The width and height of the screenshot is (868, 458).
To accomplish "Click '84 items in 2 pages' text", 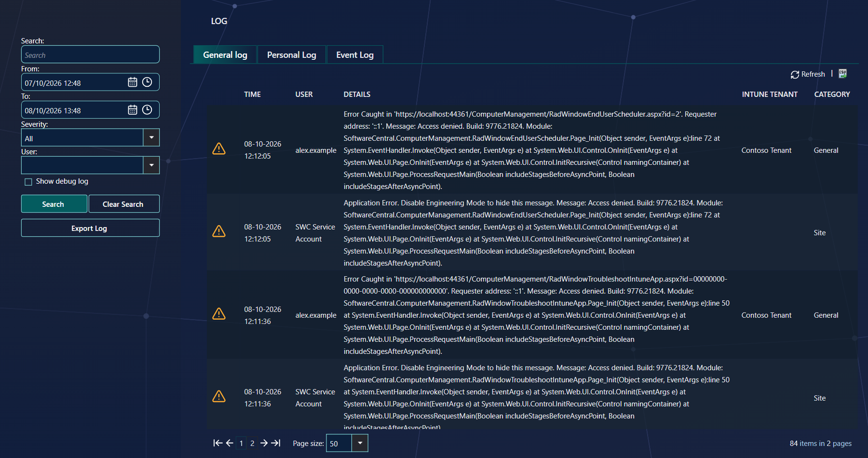I will click(x=821, y=444).
